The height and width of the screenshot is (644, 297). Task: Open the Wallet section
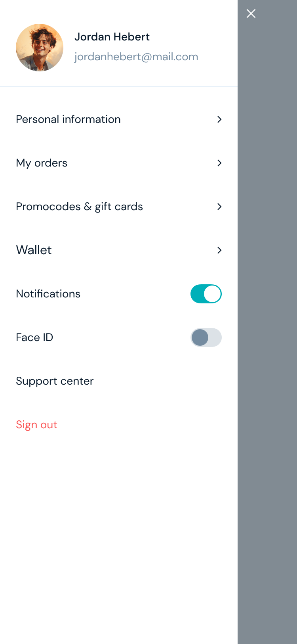(x=34, y=250)
